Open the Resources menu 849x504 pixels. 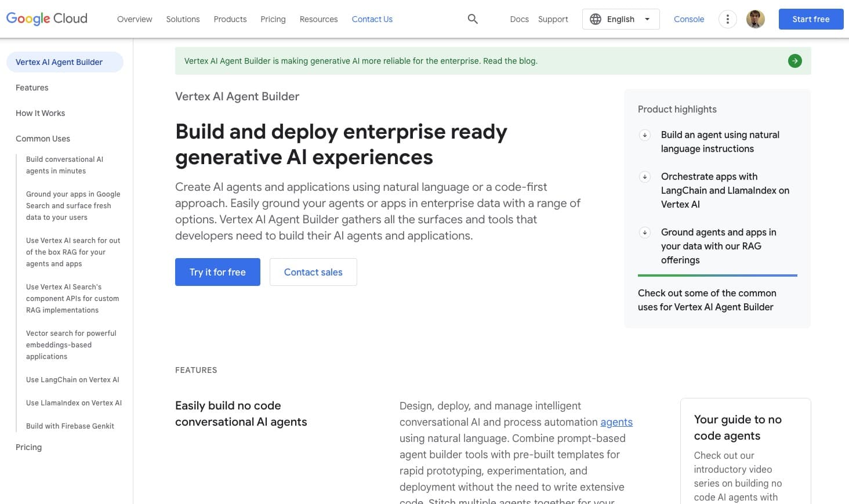click(x=318, y=19)
